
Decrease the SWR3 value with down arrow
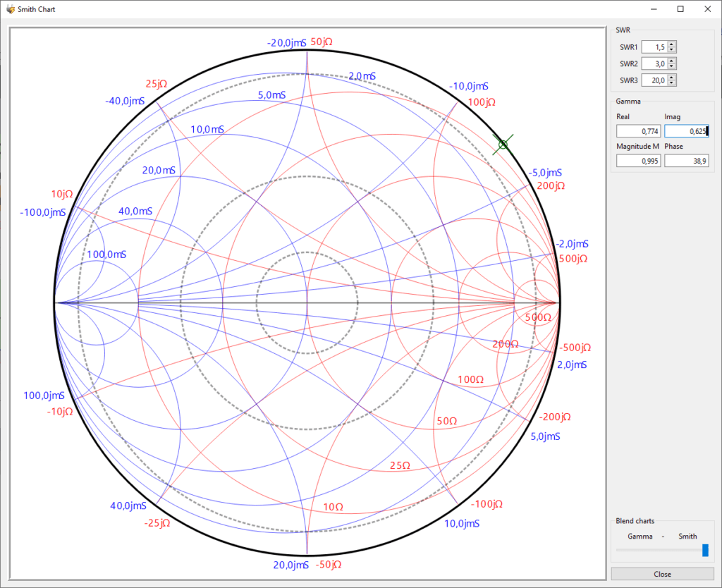[x=672, y=83]
